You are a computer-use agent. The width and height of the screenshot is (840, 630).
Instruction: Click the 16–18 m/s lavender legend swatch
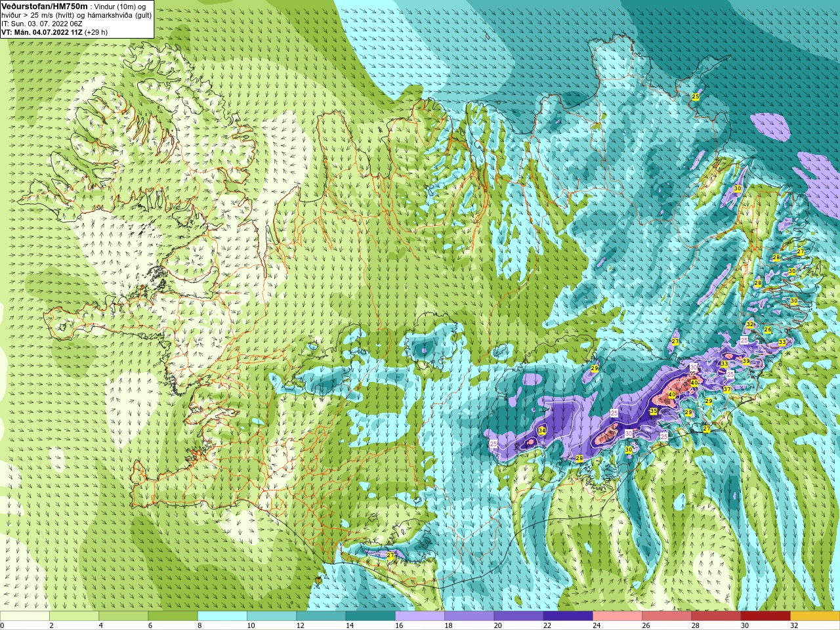pyautogui.click(x=420, y=616)
